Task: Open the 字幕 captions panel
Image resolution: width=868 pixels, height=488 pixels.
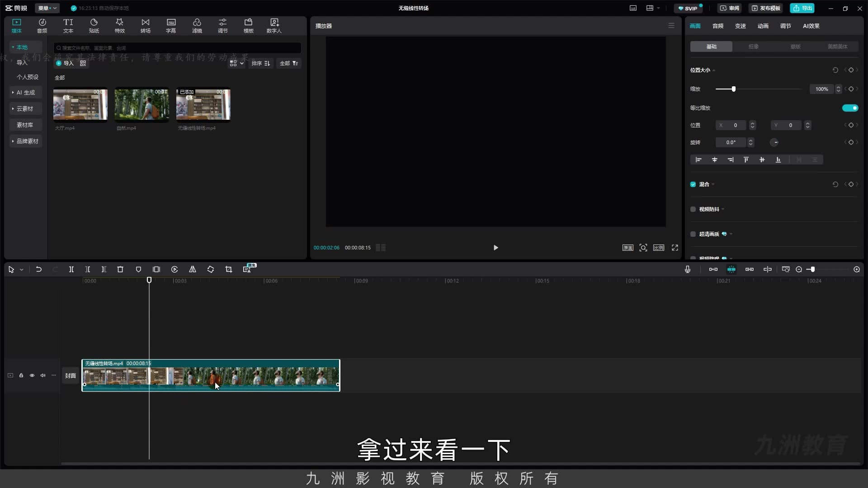Action: click(171, 26)
